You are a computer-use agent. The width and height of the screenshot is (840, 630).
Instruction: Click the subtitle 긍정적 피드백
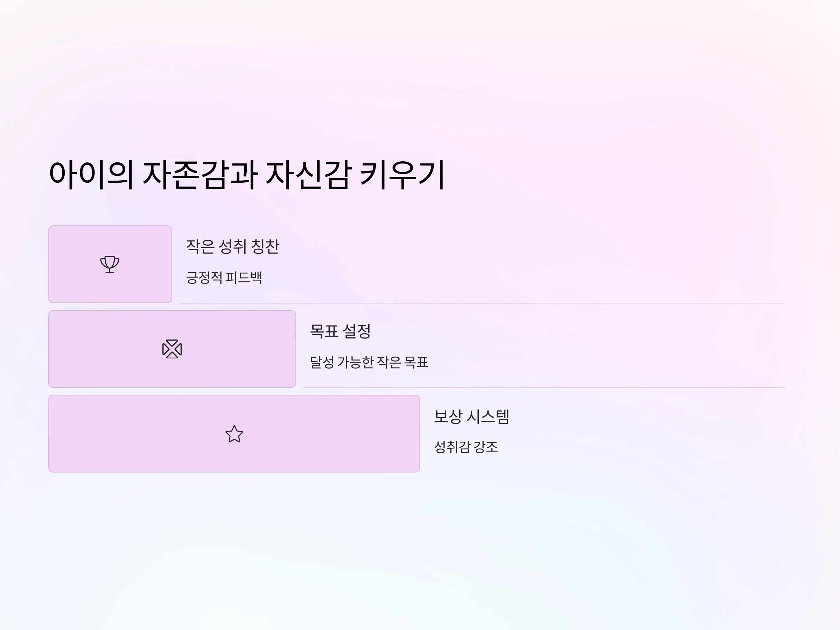[x=224, y=277]
